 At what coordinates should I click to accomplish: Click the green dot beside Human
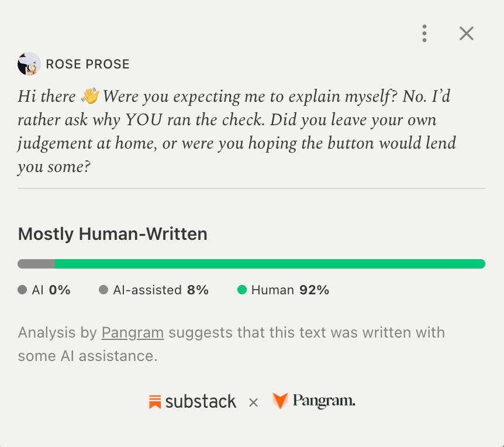241,290
